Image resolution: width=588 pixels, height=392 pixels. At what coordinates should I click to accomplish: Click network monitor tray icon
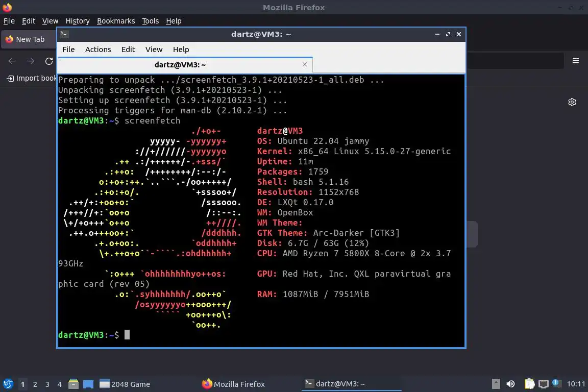(x=544, y=384)
